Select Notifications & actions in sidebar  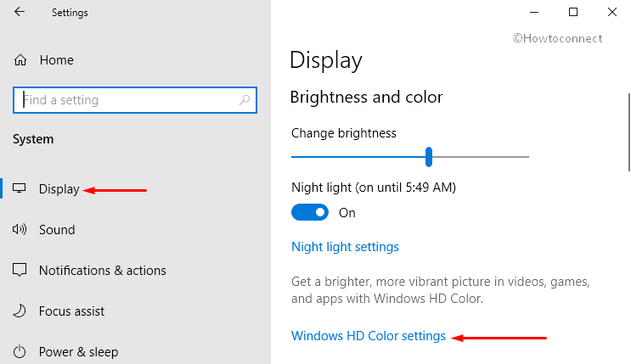pos(102,271)
